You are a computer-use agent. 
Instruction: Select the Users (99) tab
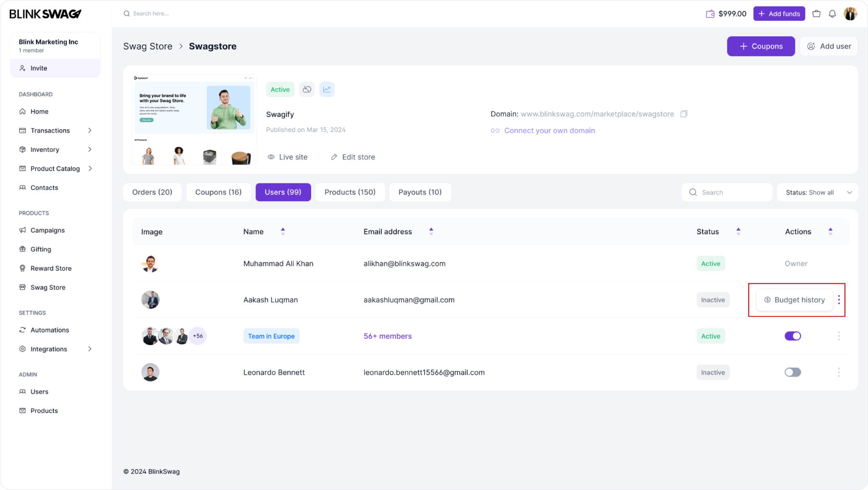click(283, 192)
